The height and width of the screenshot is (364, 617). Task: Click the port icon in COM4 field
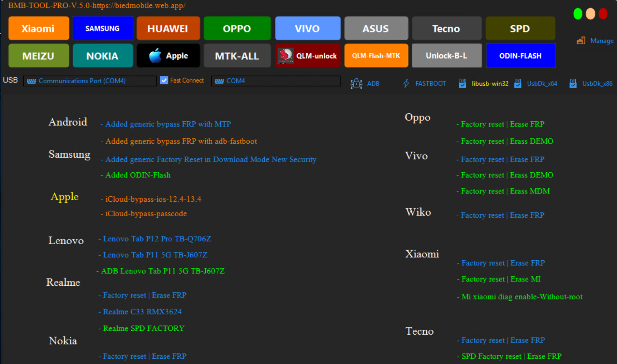tap(219, 81)
